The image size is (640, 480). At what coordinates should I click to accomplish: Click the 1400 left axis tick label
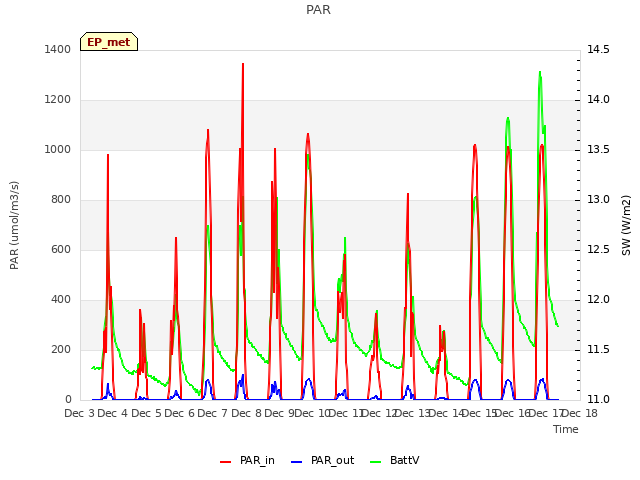58,49
